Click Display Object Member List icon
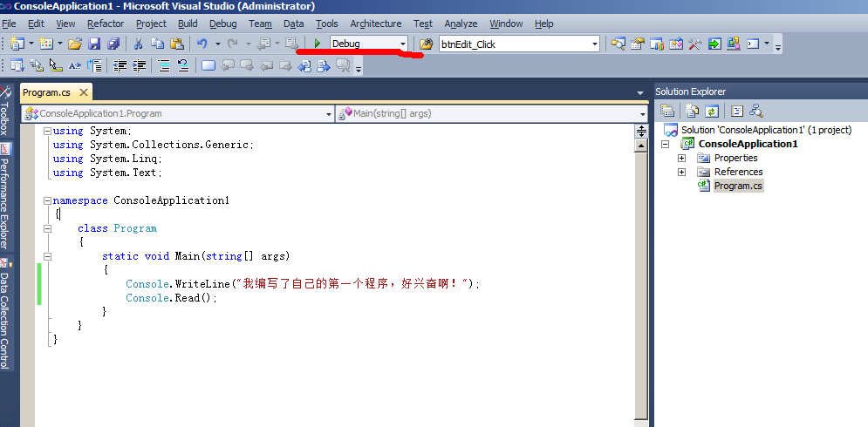 17,66
